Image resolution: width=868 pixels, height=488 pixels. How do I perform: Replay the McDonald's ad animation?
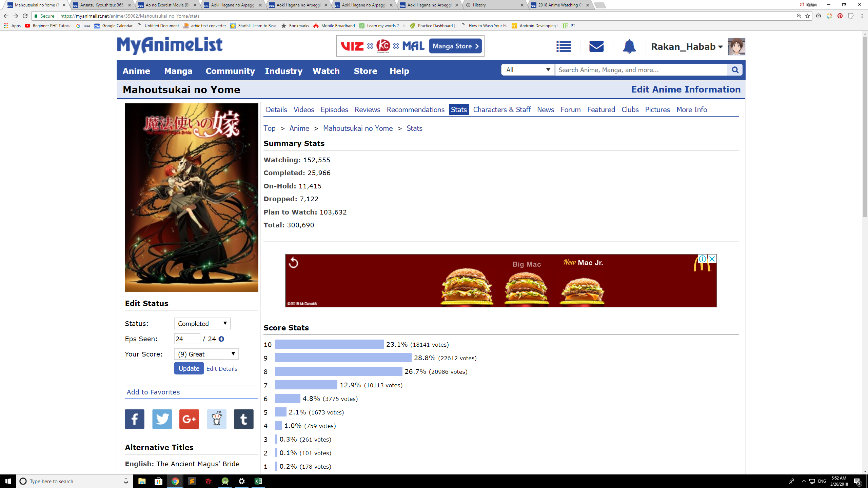coord(293,263)
